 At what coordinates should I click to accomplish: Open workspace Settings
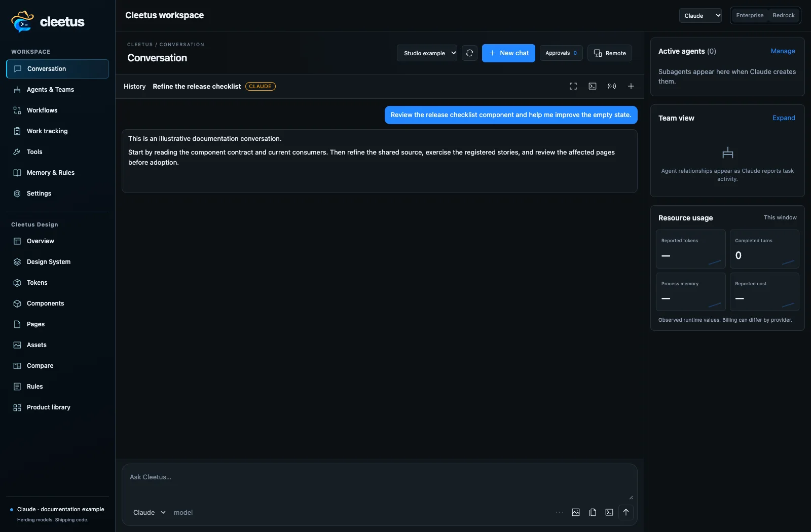pos(57,194)
